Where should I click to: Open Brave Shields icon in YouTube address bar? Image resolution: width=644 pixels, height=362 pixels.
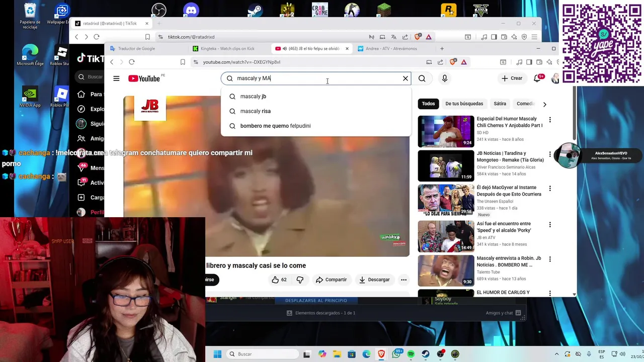[x=453, y=62]
